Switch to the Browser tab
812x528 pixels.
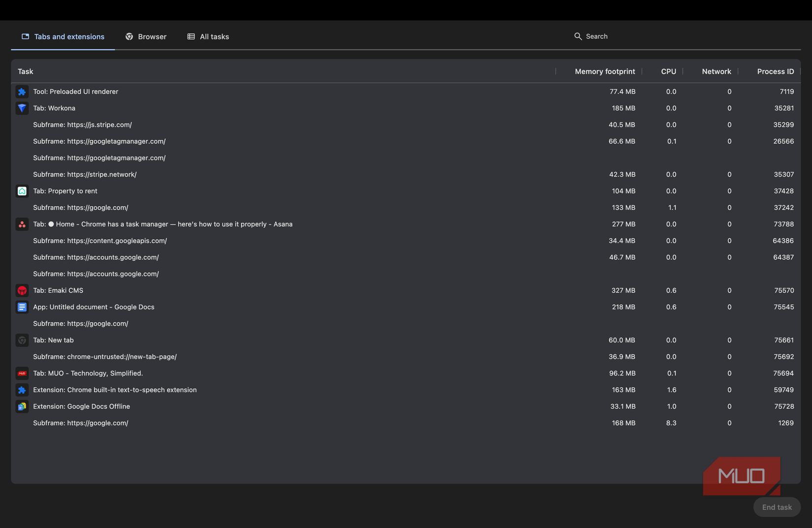point(146,36)
